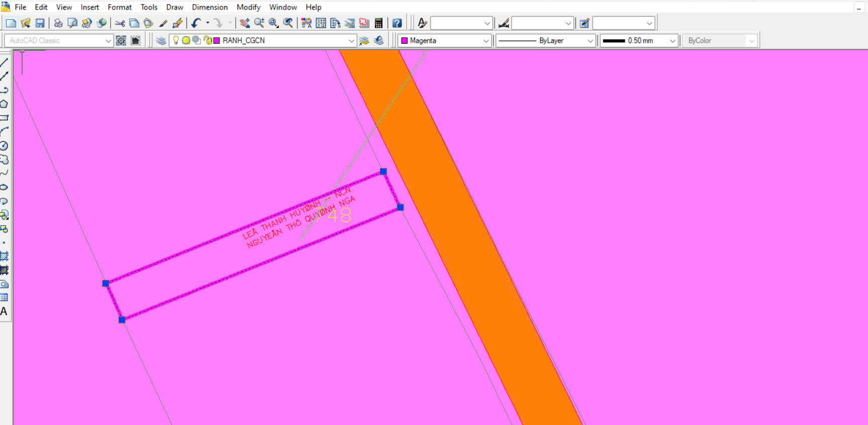This screenshot has height=425, width=868.
Task: Open the table style dropdown
Action: (623, 23)
